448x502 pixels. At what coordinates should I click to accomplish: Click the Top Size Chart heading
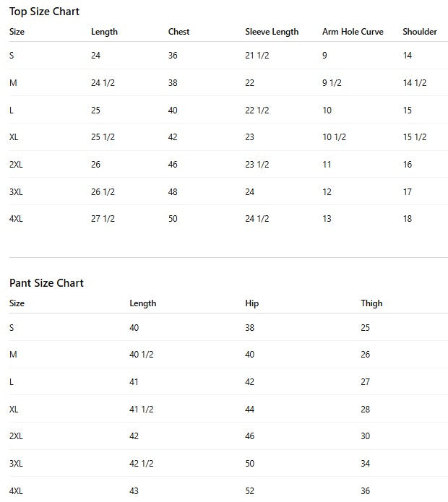(x=44, y=12)
